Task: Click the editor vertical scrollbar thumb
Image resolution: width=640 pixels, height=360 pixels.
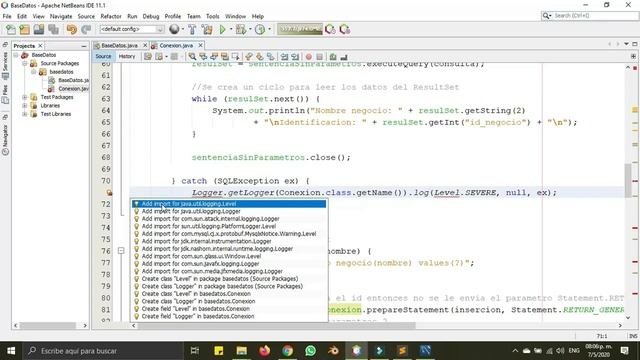Action: 628,180
